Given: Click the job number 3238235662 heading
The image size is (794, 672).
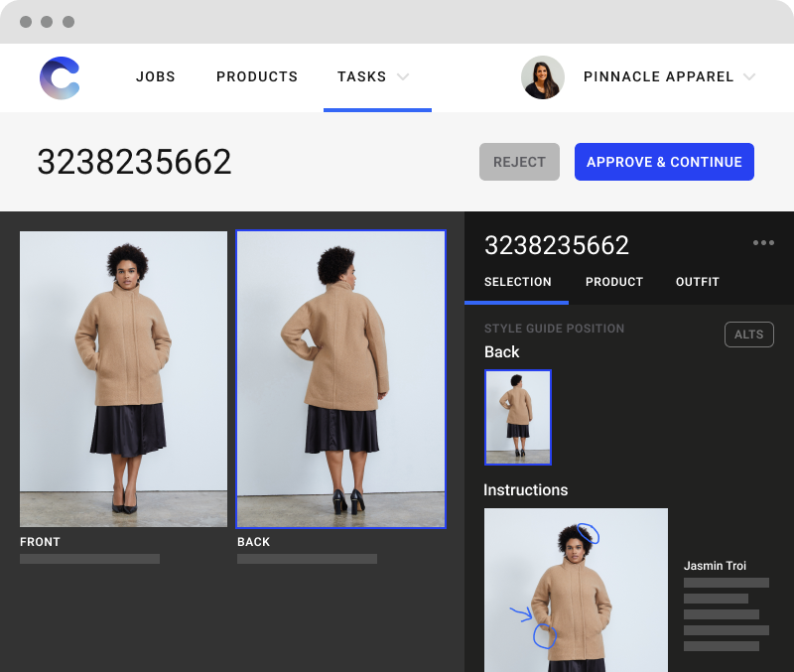Looking at the screenshot, I should pyautogui.click(x=134, y=162).
